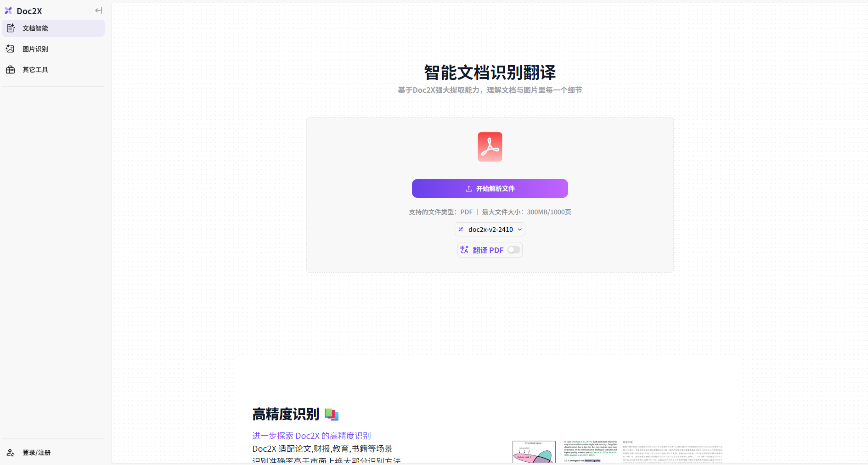Click 登录/注册 to sign in
The image size is (868, 465).
[x=37, y=453]
